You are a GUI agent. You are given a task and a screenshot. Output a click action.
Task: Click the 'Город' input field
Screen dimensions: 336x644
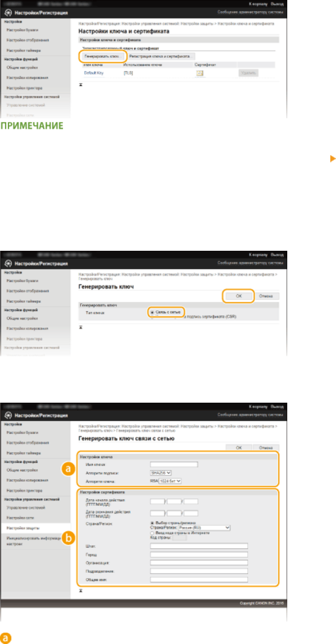(x=199, y=554)
